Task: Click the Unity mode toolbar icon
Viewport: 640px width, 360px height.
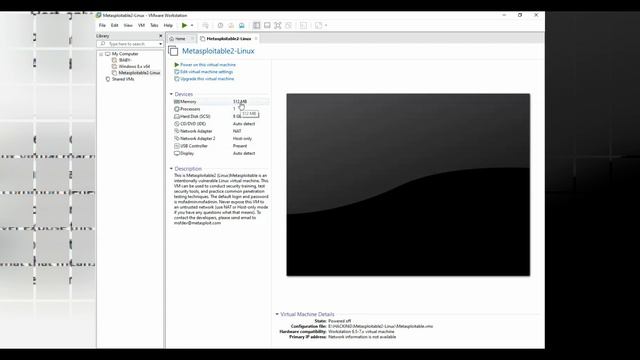Action: coord(289,25)
